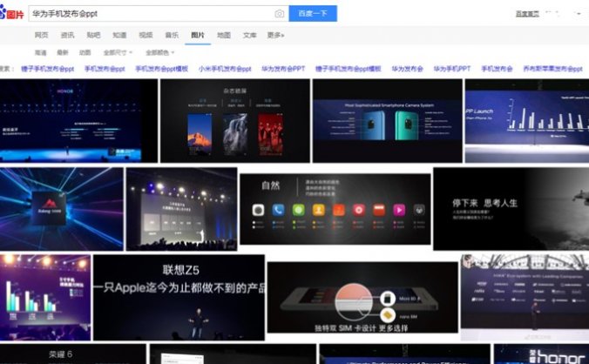Open the Kirin chip laser-lights thumbnail
This screenshot has width=589, height=364.
click(61, 209)
